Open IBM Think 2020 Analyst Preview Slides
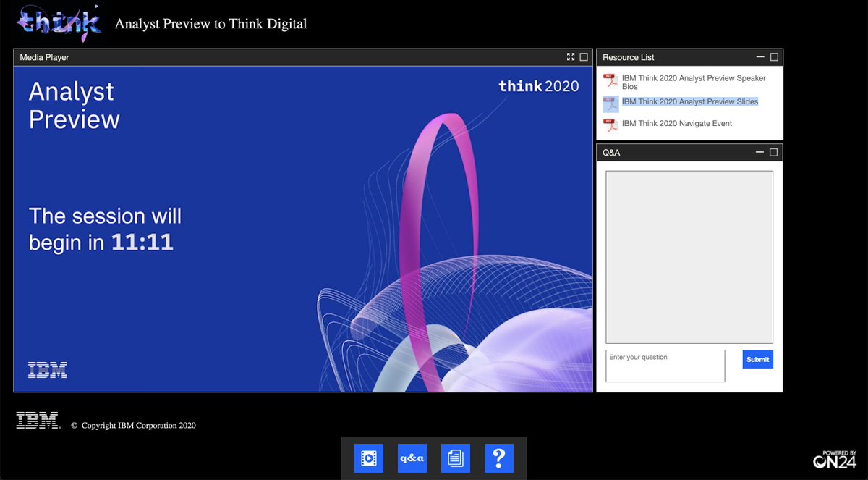This screenshot has width=868, height=480. (x=690, y=102)
